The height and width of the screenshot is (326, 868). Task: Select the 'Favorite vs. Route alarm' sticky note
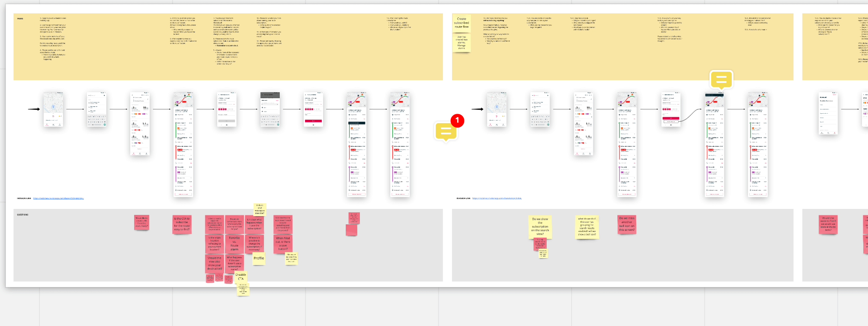pyautogui.click(x=234, y=243)
